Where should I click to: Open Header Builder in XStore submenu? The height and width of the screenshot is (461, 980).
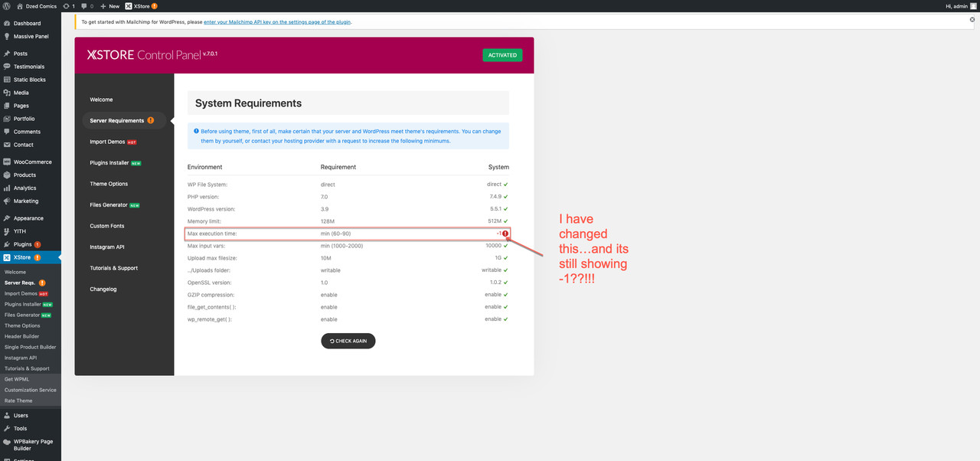(21, 336)
